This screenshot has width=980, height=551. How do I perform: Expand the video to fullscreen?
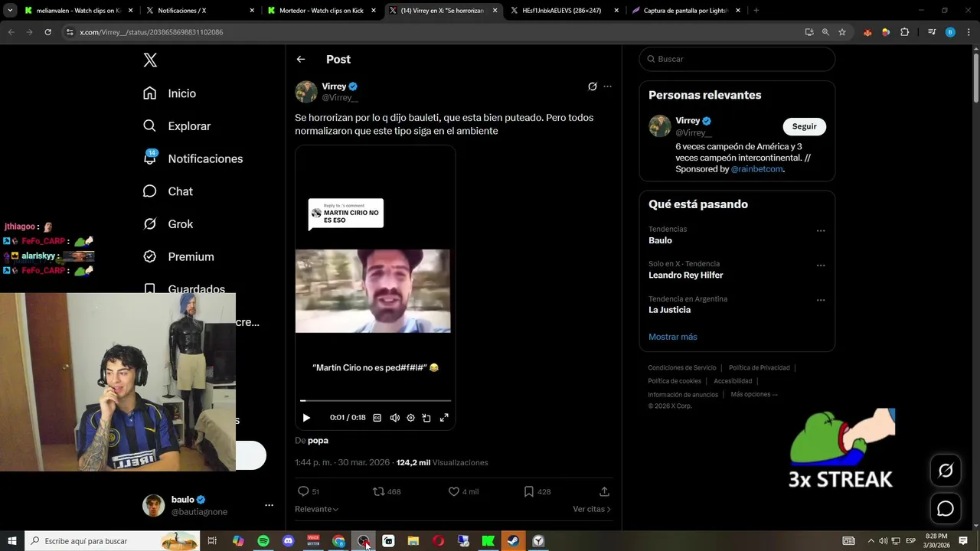(443, 418)
